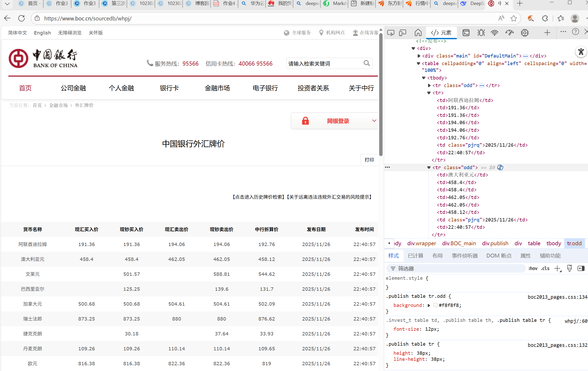Open DevTools Welcome home icon
The height and width of the screenshot is (371, 588).
pos(418,33)
